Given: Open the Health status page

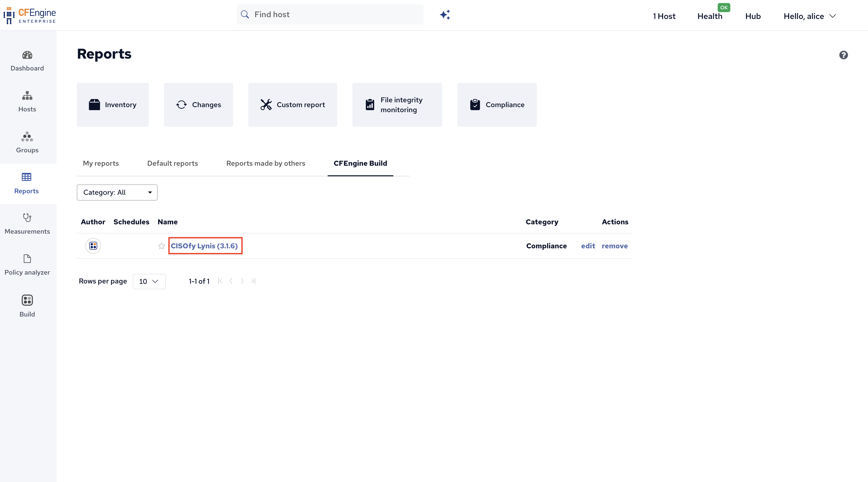Looking at the screenshot, I should pos(710,16).
